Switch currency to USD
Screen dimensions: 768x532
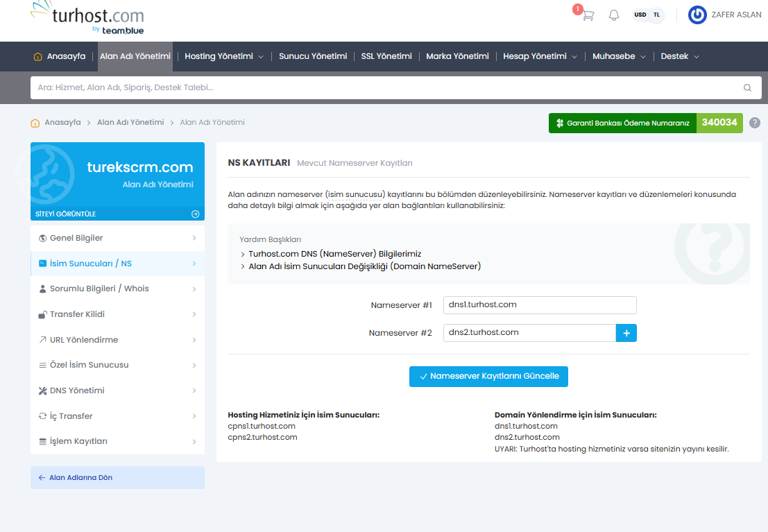tap(640, 15)
